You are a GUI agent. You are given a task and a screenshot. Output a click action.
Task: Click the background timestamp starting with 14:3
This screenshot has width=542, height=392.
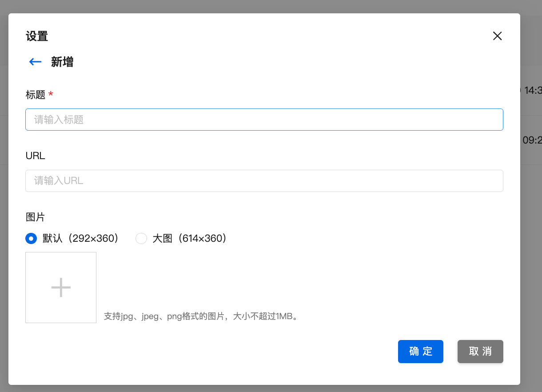point(533,91)
